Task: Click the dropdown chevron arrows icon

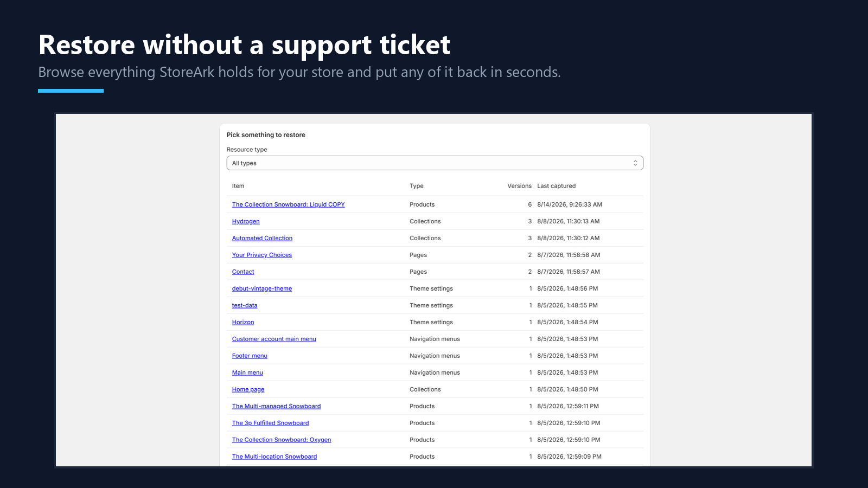Action: click(635, 163)
